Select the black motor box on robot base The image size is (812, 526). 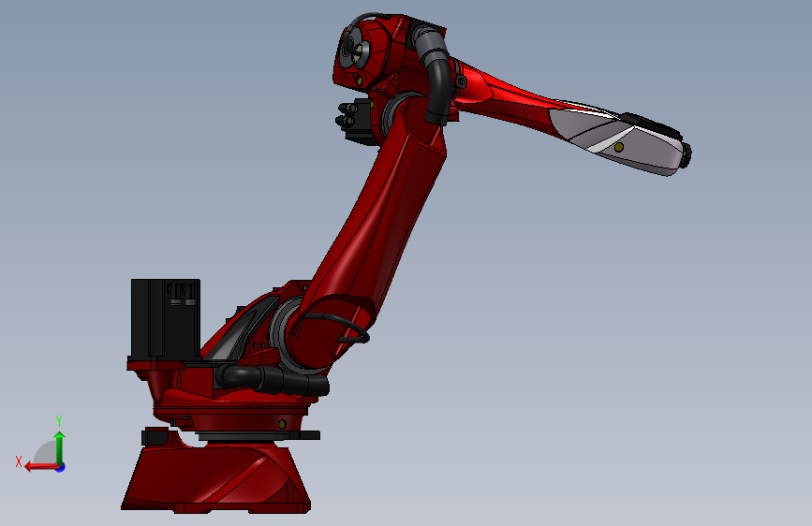pyautogui.click(x=165, y=318)
